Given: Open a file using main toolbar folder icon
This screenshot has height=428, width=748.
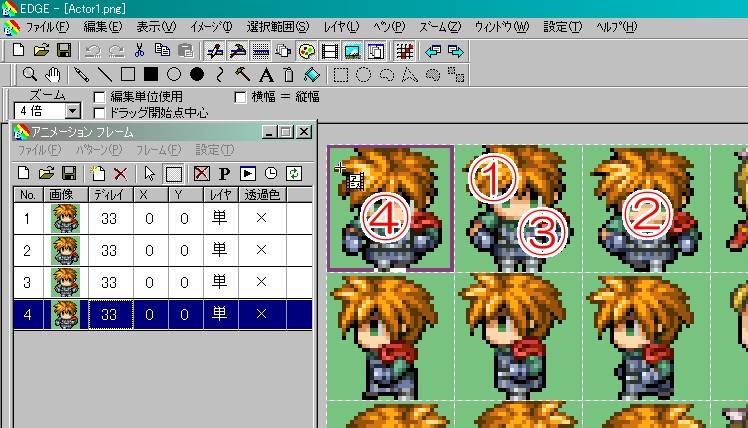Looking at the screenshot, I should pos(42,51).
